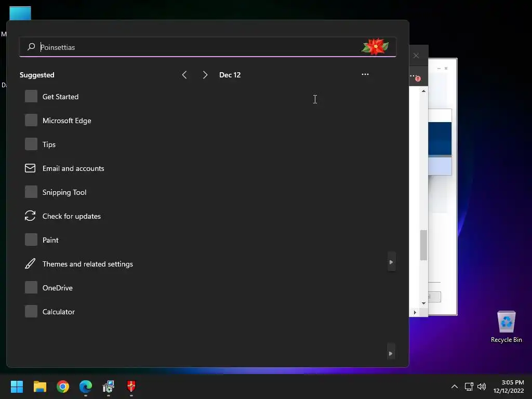
Task: Click the Calculator icon placeholder
Action: coord(31,311)
